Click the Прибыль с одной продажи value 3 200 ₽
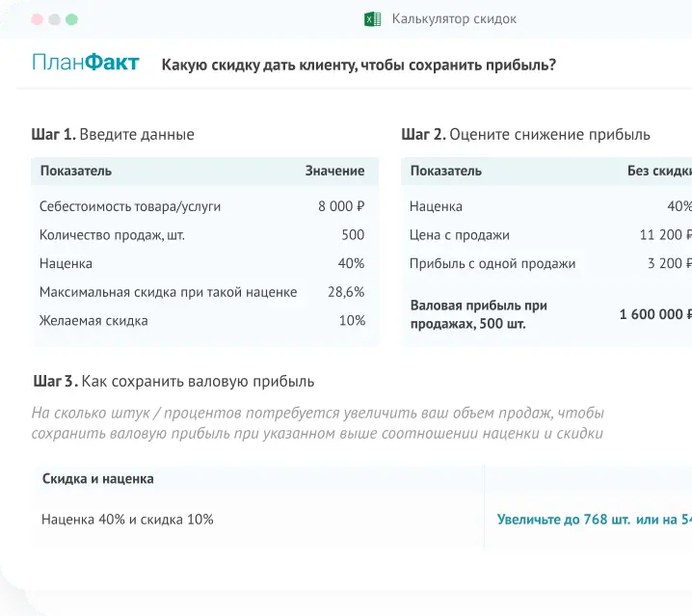The width and height of the screenshot is (692, 616). [669, 263]
